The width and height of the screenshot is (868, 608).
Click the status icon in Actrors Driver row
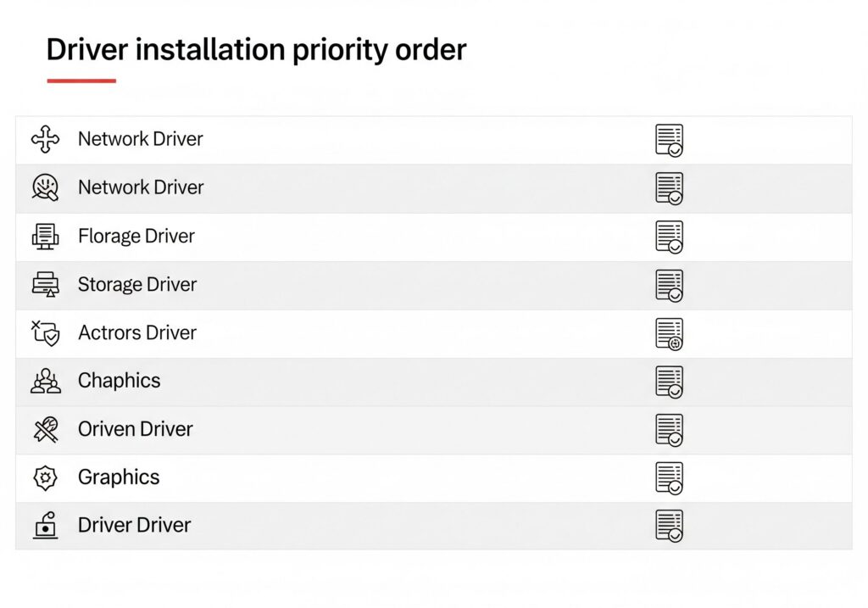pyautogui.click(x=669, y=333)
